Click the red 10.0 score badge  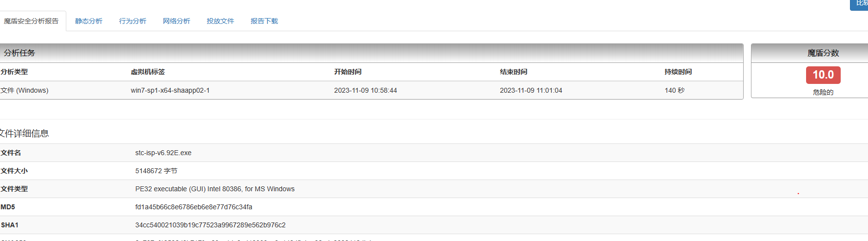pos(823,75)
